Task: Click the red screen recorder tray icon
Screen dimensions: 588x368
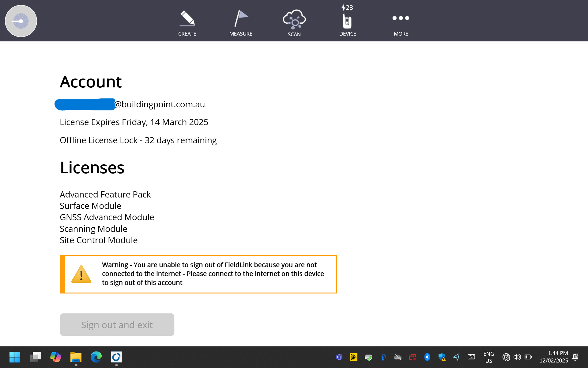Action: (x=412, y=357)
